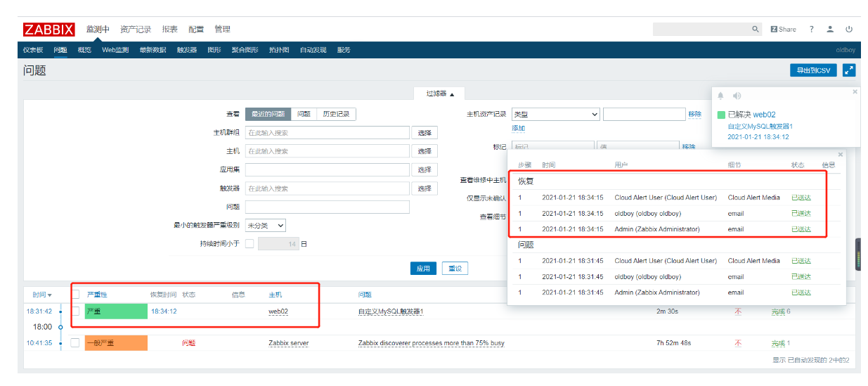Select the 问题 view option
This screenshot has height=386, width=868.
tap(304, 114)
